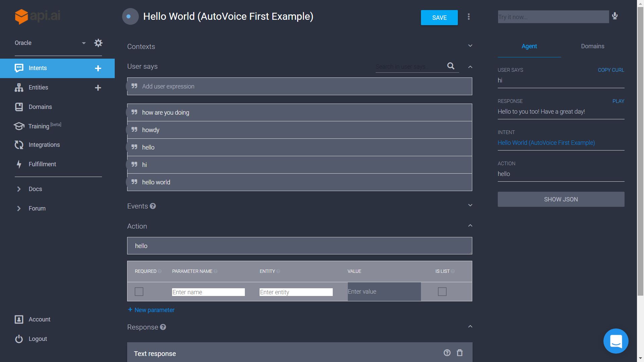This screenshot has width=644, height=362.
Task: Focus the Enter entity field
Action: [x=296, y=292]
